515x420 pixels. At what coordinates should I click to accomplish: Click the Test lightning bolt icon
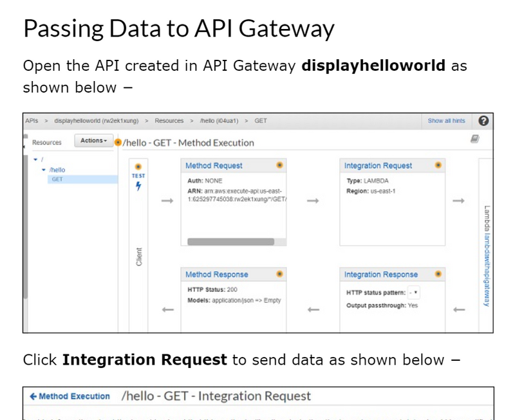click(x=138, y=187)
